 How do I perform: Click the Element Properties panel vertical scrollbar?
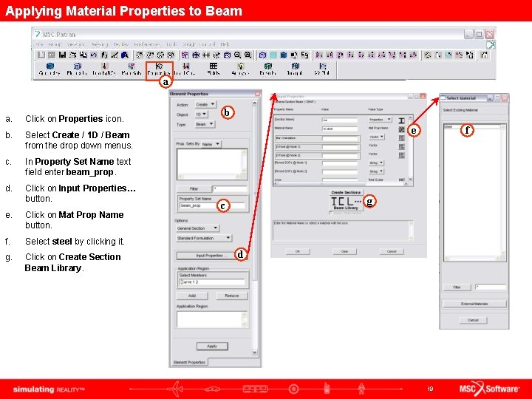(255, 228)
